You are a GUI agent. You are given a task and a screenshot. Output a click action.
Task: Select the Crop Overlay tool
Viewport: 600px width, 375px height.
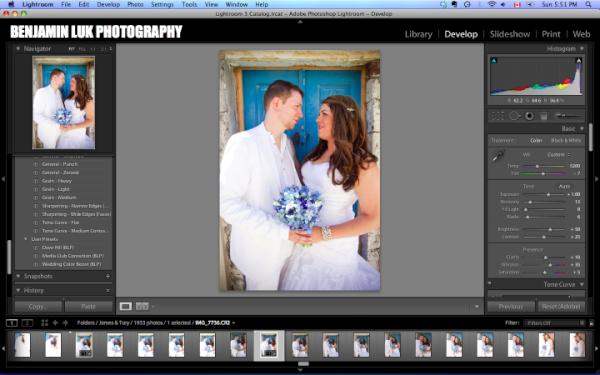coord(497,116)
